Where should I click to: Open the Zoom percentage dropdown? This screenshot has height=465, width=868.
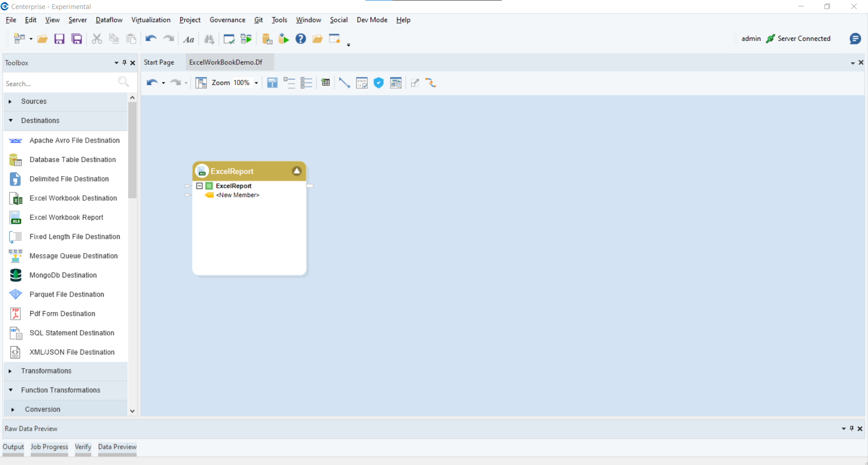point(256,83)
